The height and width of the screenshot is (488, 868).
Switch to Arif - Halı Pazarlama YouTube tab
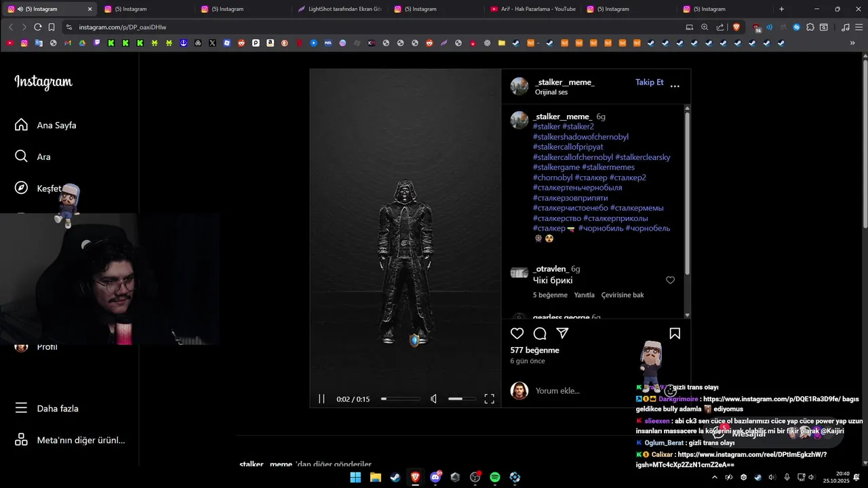pyautogui.click(x=533, y=9)
